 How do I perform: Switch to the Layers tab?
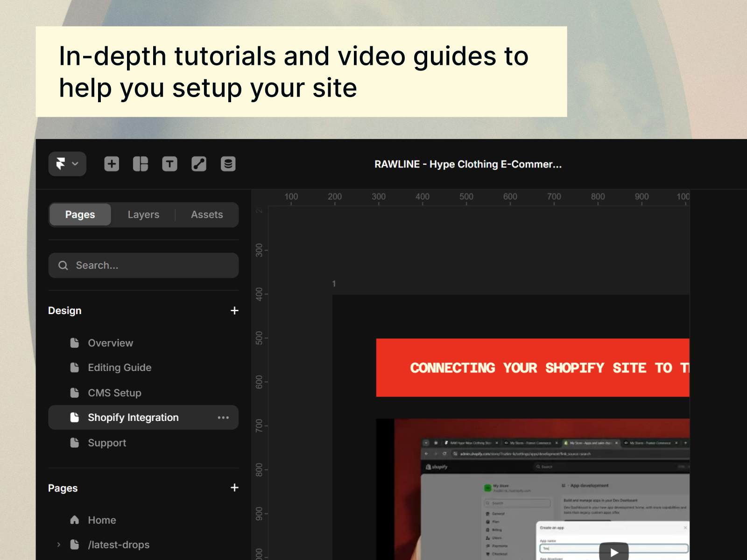(x=143, y=215)
